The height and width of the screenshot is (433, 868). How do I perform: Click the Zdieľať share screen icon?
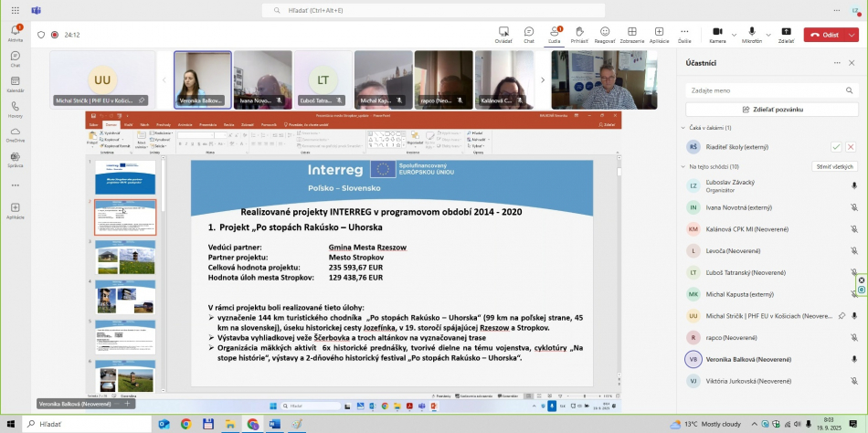[x=786, y=34]
